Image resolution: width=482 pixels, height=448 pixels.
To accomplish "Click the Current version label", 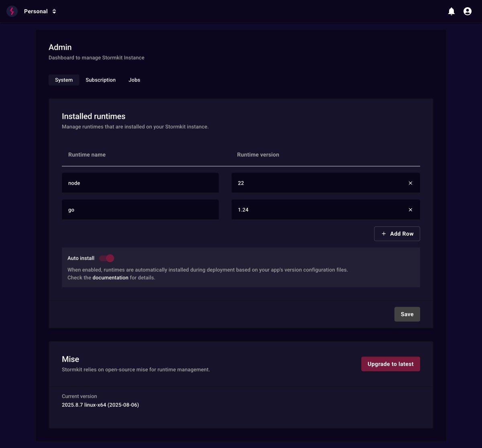I will point(80,396).
